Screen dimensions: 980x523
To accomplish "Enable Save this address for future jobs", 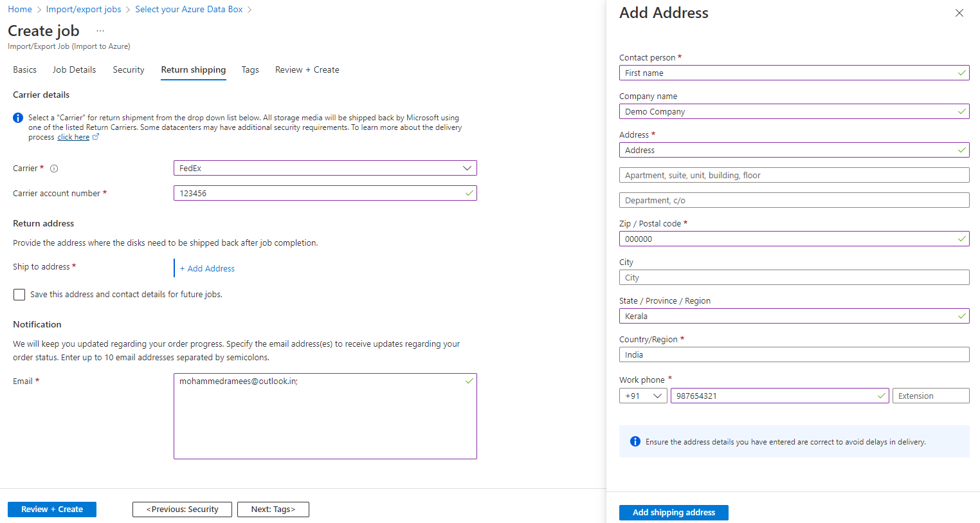I will [x=19, y=295].
